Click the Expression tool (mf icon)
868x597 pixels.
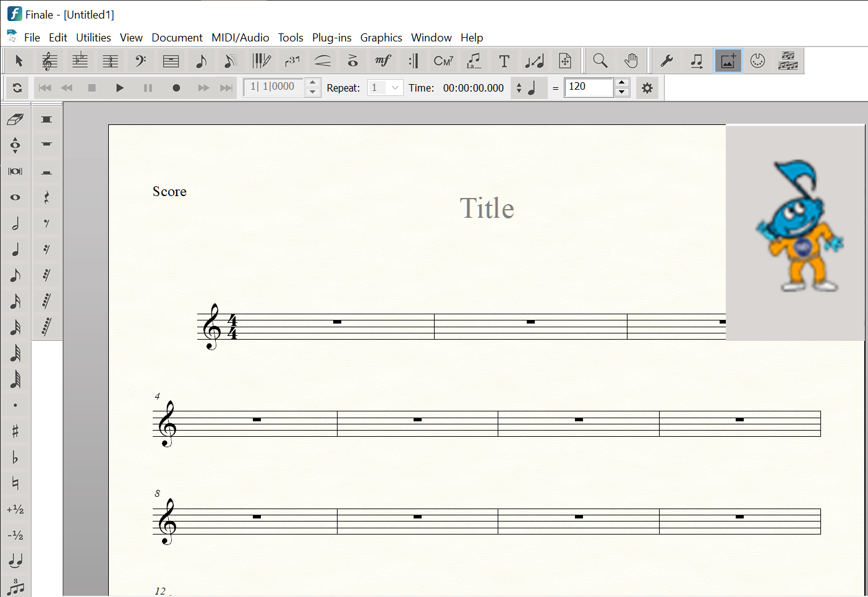383,61
